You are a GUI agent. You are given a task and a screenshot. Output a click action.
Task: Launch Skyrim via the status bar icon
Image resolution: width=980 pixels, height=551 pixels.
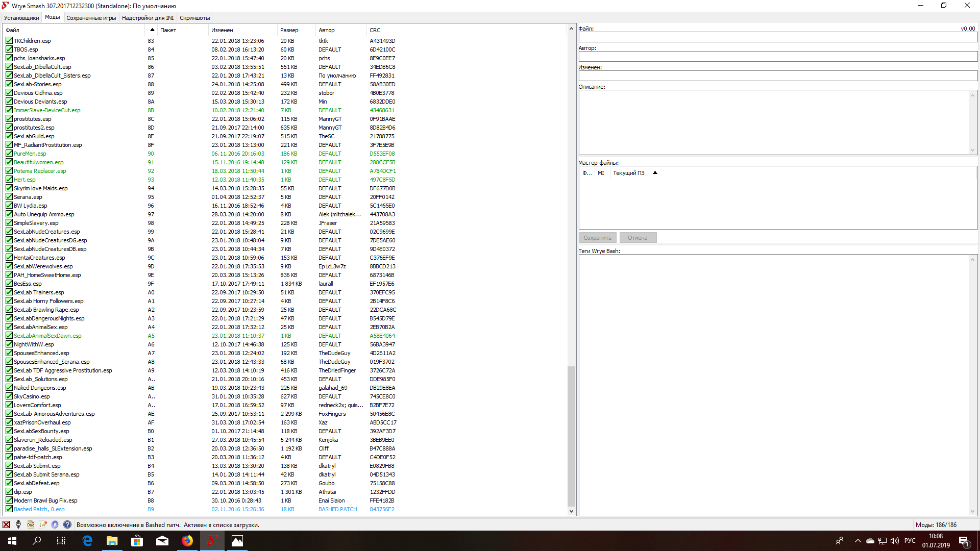click(18, 524)
